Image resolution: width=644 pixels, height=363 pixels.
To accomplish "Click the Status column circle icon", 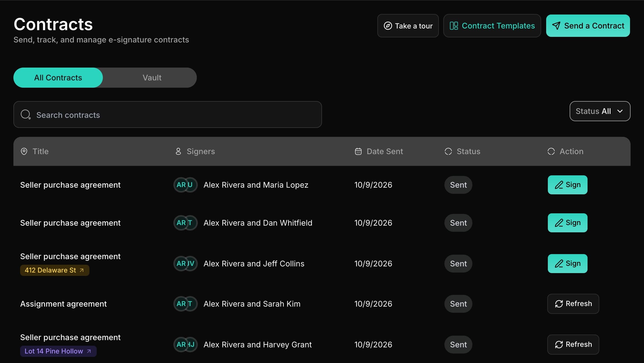I will tap(448, 151).
